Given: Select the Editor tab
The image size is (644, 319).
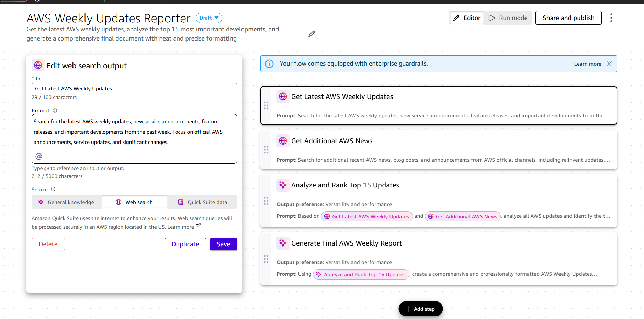Looking at the screenshot, I should tap(466, 18).
